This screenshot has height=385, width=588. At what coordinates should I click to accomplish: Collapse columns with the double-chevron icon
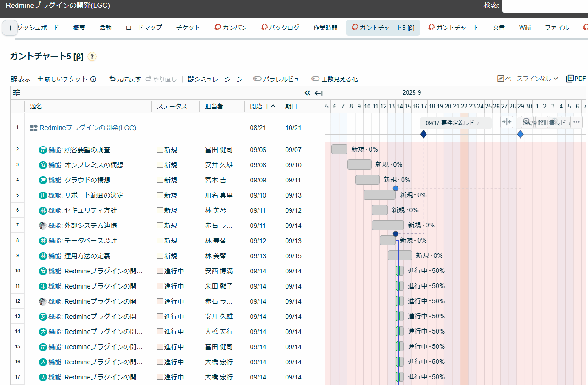tap(308, 93)
